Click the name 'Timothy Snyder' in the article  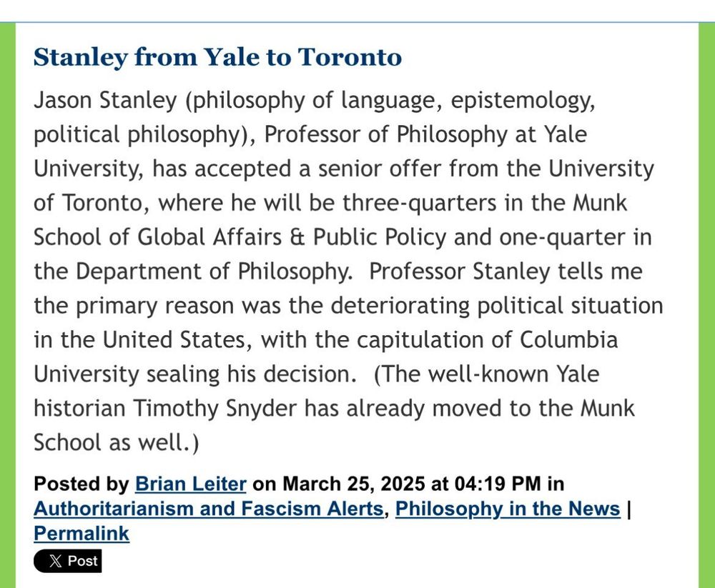pos(214,408)
